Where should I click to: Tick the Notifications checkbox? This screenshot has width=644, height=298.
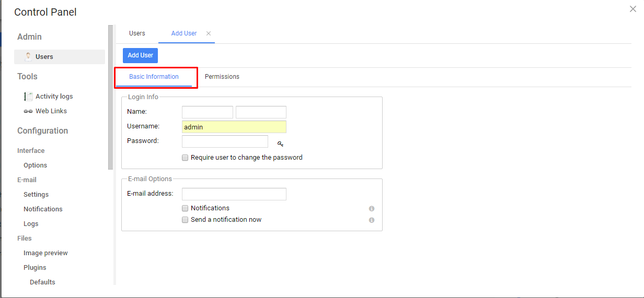(185, 208)
